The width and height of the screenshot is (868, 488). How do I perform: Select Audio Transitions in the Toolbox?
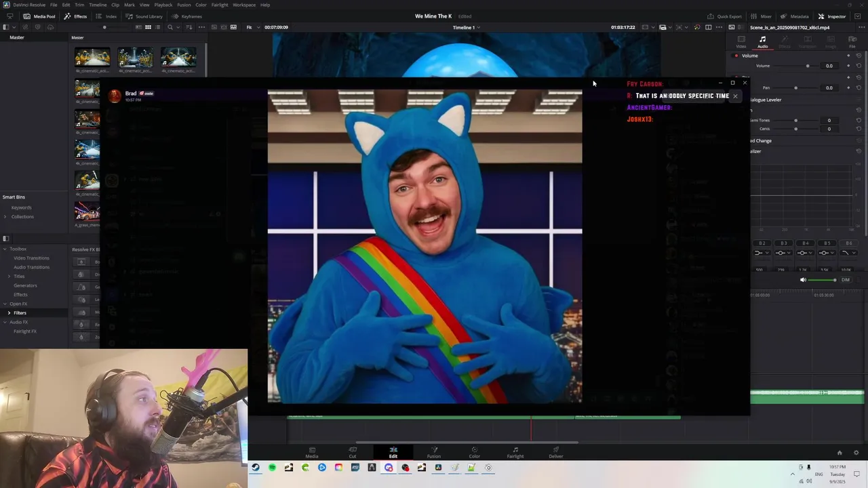click(31, 267)
